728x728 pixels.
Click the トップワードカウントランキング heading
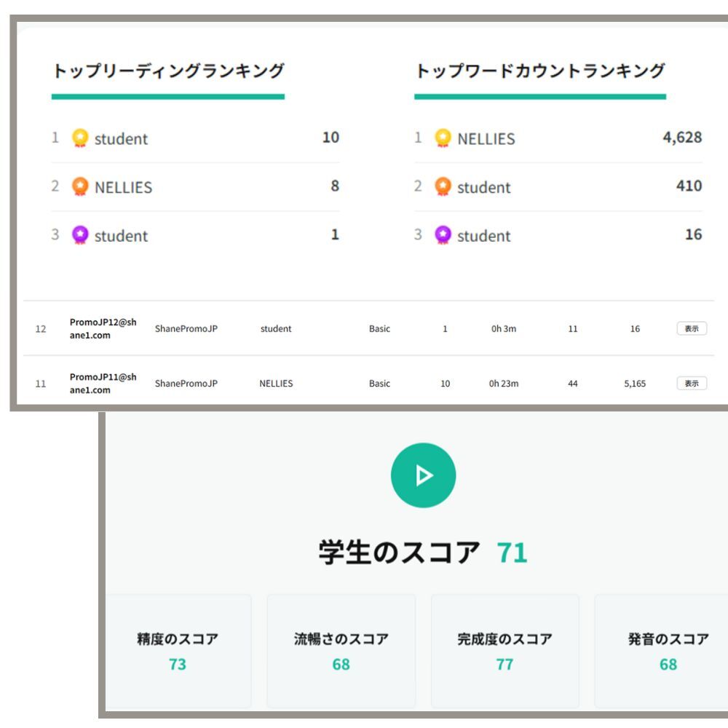point(539,71)
